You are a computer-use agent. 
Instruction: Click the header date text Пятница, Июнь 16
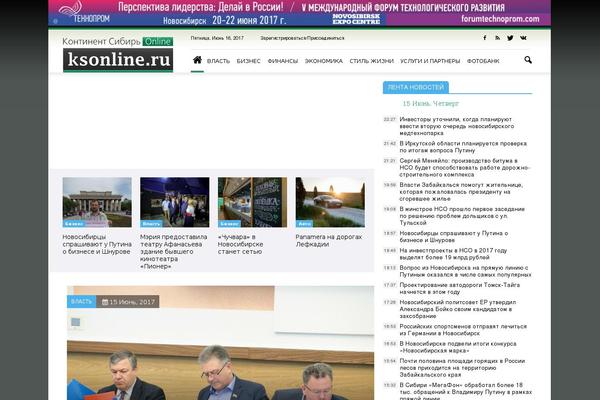[x=217, y=38]
